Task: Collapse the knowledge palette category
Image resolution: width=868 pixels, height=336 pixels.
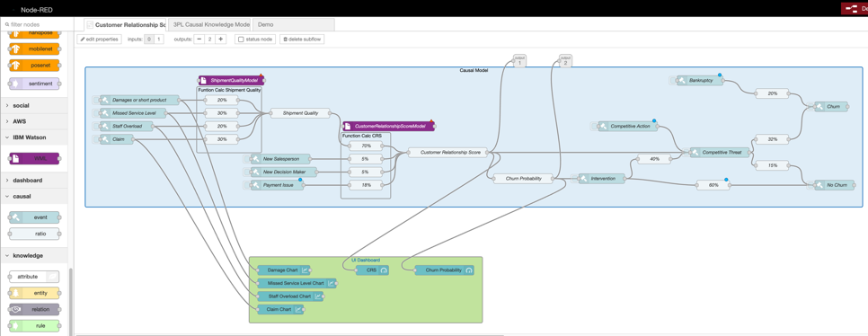Action: point(34,256)
